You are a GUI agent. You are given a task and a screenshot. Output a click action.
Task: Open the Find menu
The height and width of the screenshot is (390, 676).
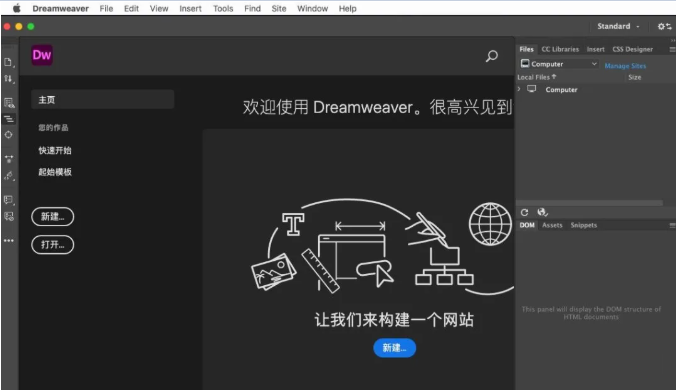click(x=252, y=8)
